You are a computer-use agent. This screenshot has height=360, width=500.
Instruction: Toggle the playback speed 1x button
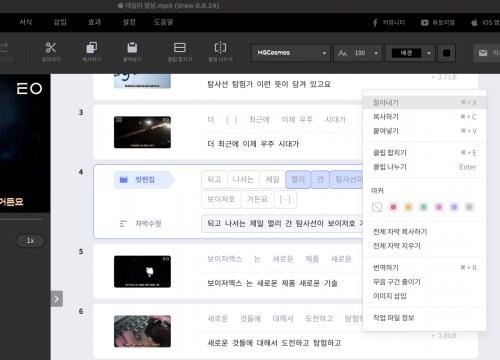pyautogui.click(x=30, y=241)
